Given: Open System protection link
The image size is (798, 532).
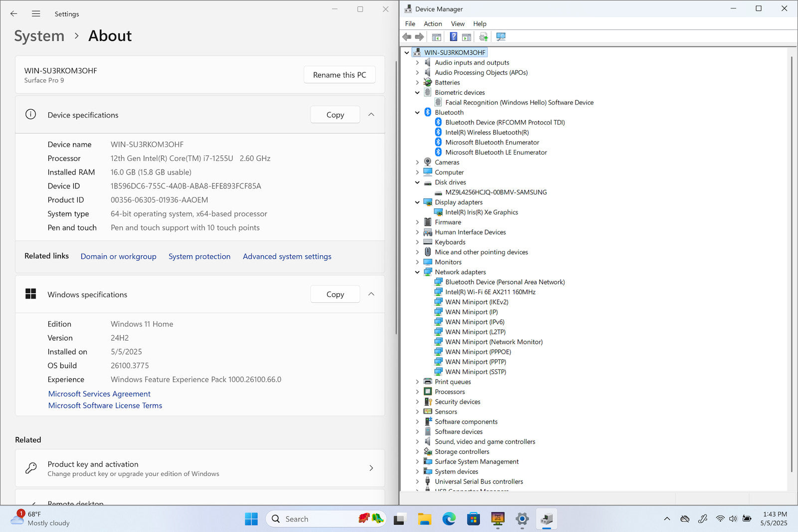Looking at the screenshot, I should pos(199,256).
